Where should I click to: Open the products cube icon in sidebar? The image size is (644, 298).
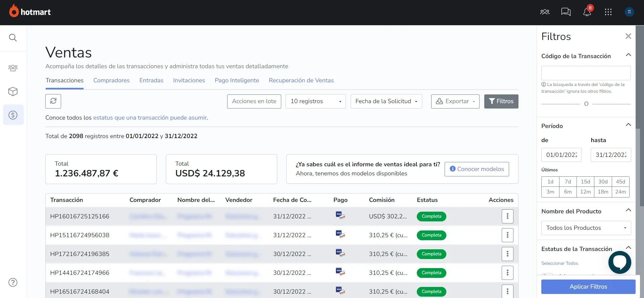click(13, 91)
